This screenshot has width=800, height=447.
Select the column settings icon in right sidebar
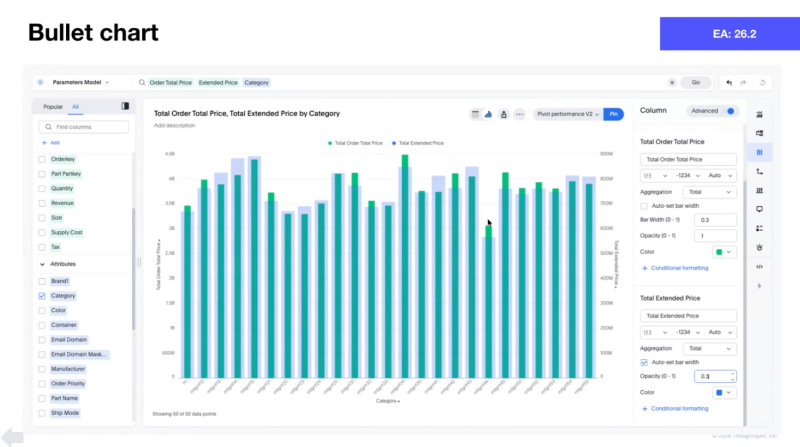click(x=760, y=152)
